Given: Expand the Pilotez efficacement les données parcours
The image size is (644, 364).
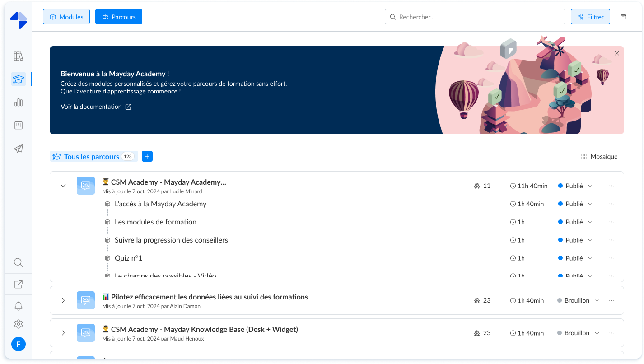Looking at the screenshot, I should pyautogui.click(x=63, y=300).
